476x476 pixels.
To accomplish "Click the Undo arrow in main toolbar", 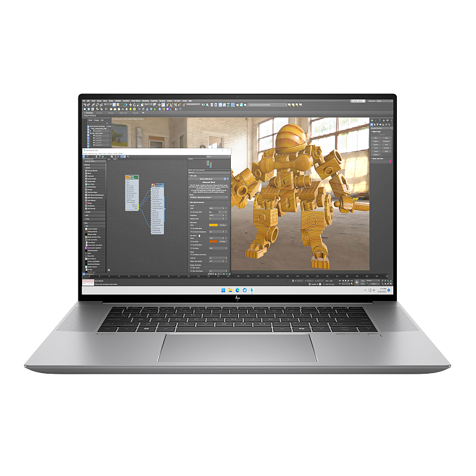I will (x=85, y=105).
